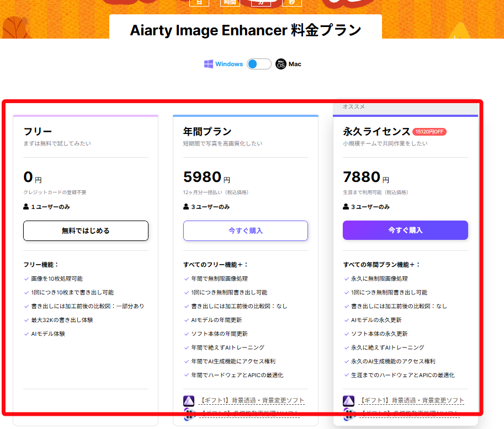Viewport: 504px width, 429px height.
Task: Open ギフト1 背景透過 link in 永久ライセンス
Action: click(x=412, y=400)
